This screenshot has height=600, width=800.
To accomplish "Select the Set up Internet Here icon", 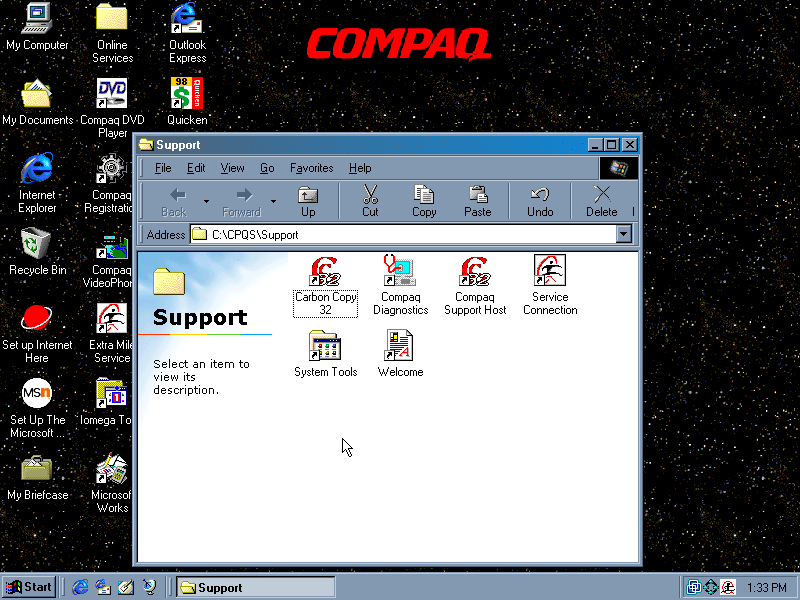I will pyautogui.click(x=37, y=333).
